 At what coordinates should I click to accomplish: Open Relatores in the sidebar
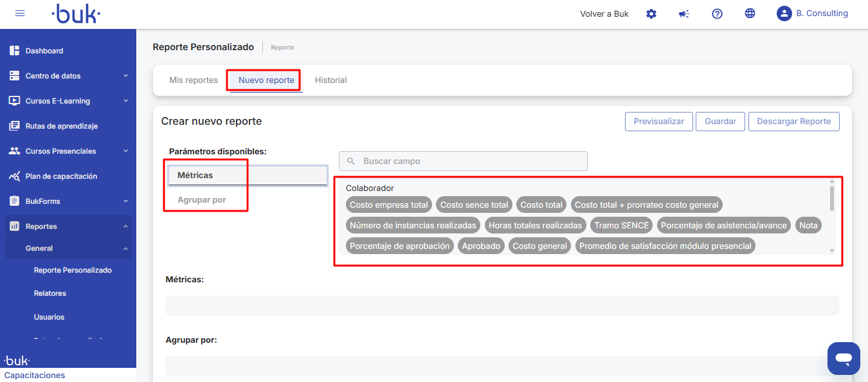coord(50,293)
